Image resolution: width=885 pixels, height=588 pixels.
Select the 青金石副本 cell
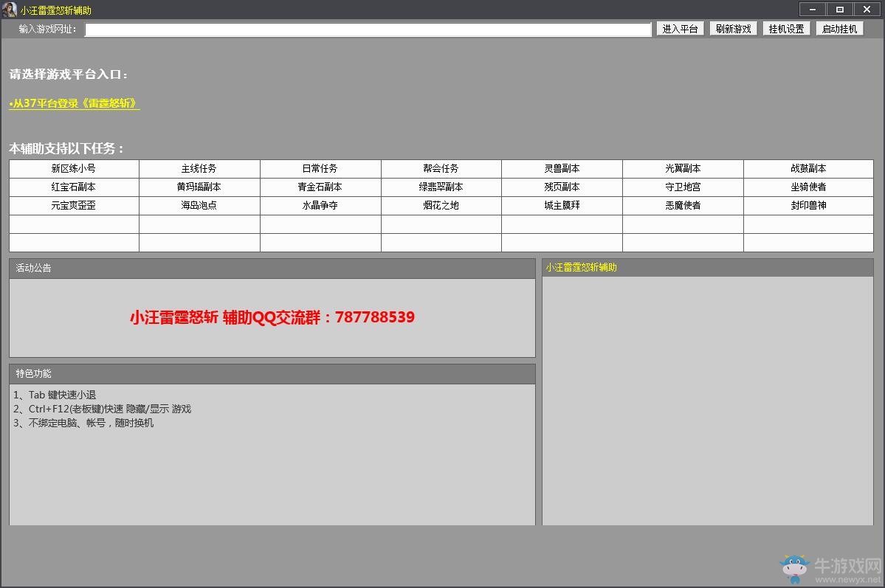[320, 187]
